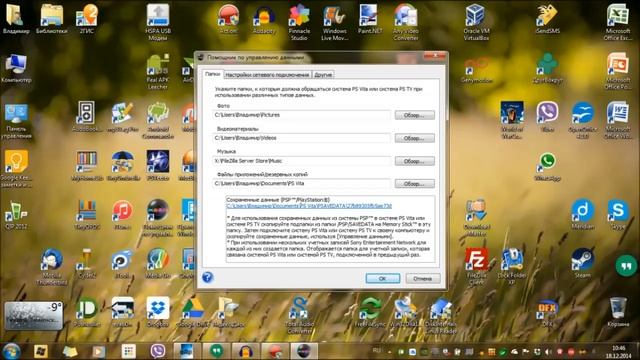
Task: Click the volume speaker icon in tray
Action: 548,352
